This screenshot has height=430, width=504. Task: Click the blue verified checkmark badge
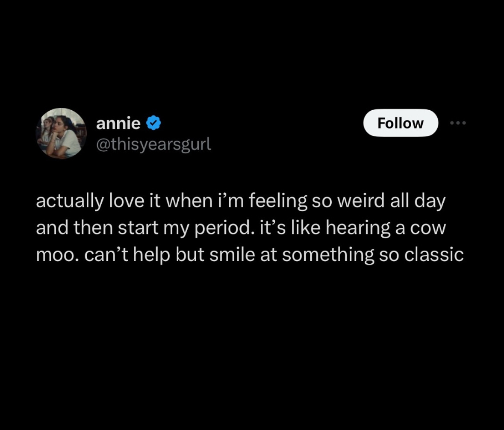tap(153, 123)
